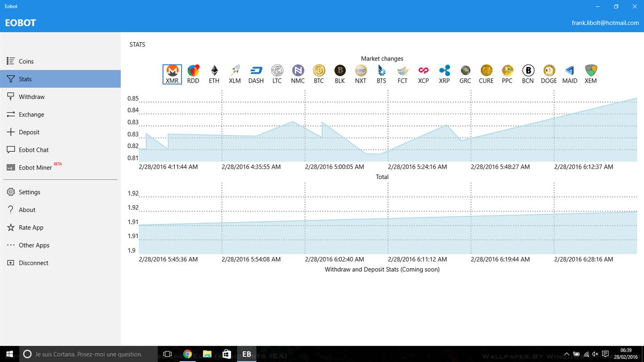Open the Withdraw page
The width and height of the screenshot is (644, 362).
click(x=60, y=97)
